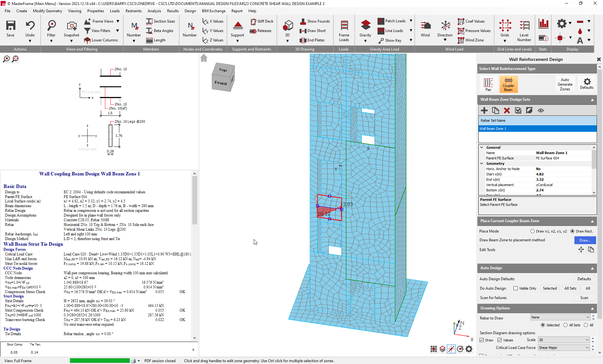Select the Coupler Beam reinforcement type

point(508,84)
